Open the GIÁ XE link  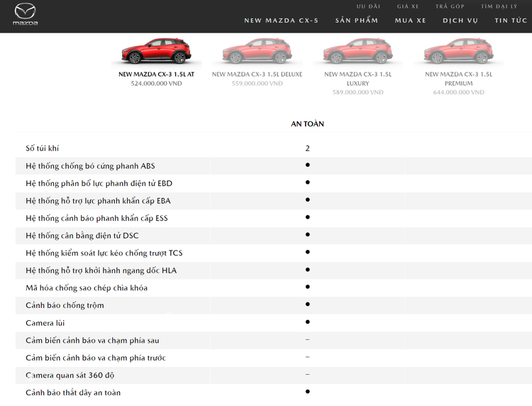coord(408,6)
